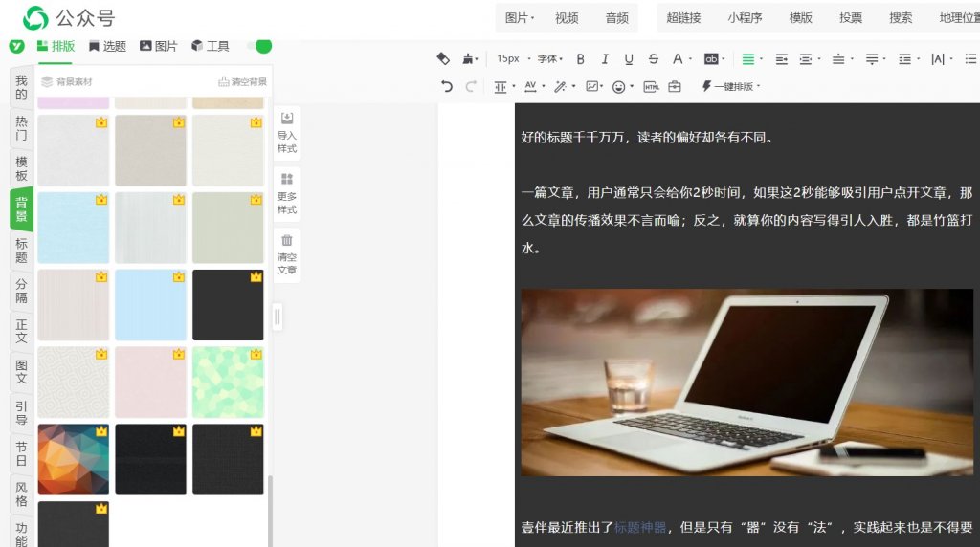The height and width of the screenshot is (547, 980).
Task: Select the 节日 side tab
Action: (21, 453)
